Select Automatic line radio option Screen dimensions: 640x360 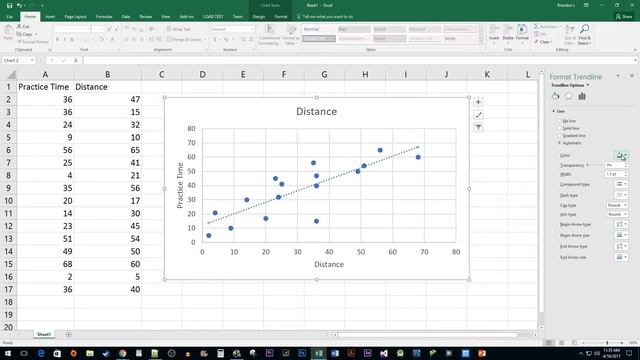[560, 143]
